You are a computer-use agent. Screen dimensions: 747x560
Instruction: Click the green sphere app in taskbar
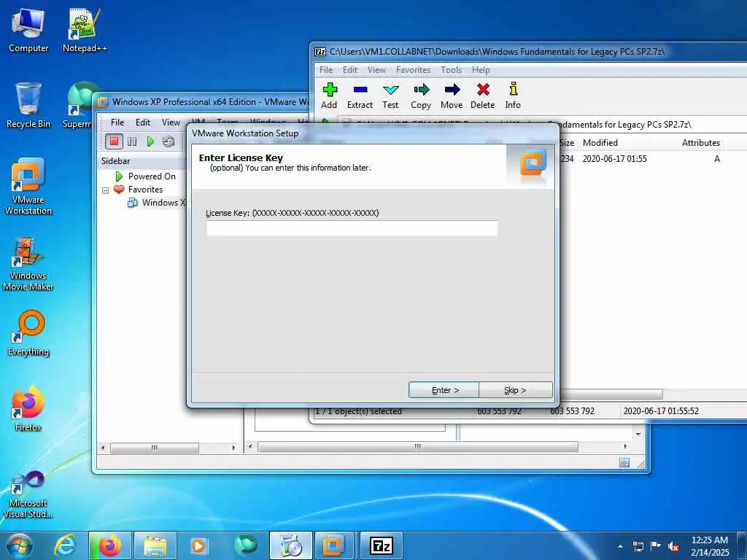coord(245,545)
